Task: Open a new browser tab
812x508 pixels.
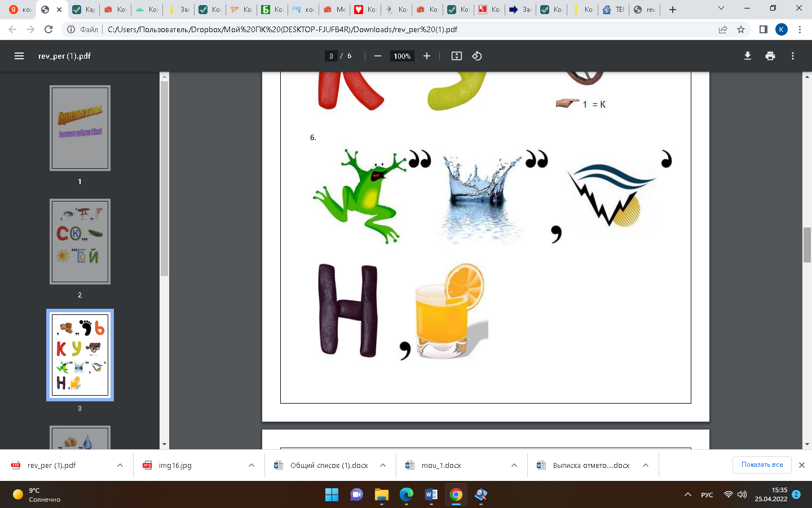Action: [x=673, y=10]
